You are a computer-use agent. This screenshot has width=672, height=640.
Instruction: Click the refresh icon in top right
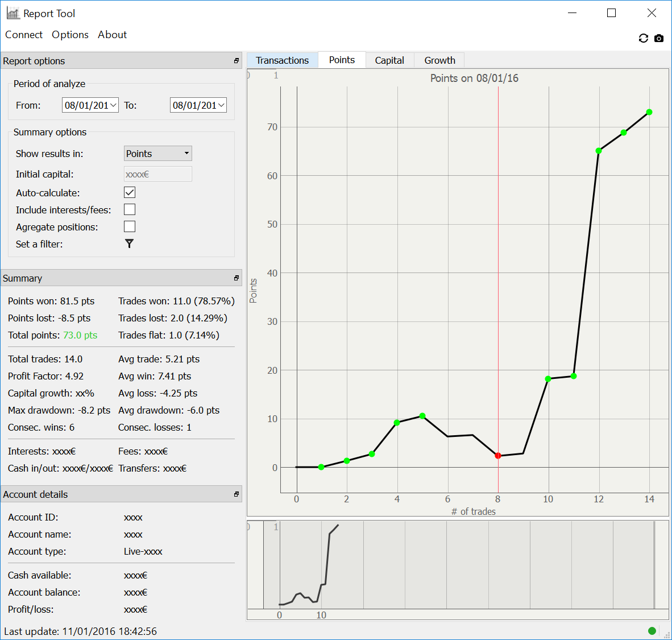(643, 38)
